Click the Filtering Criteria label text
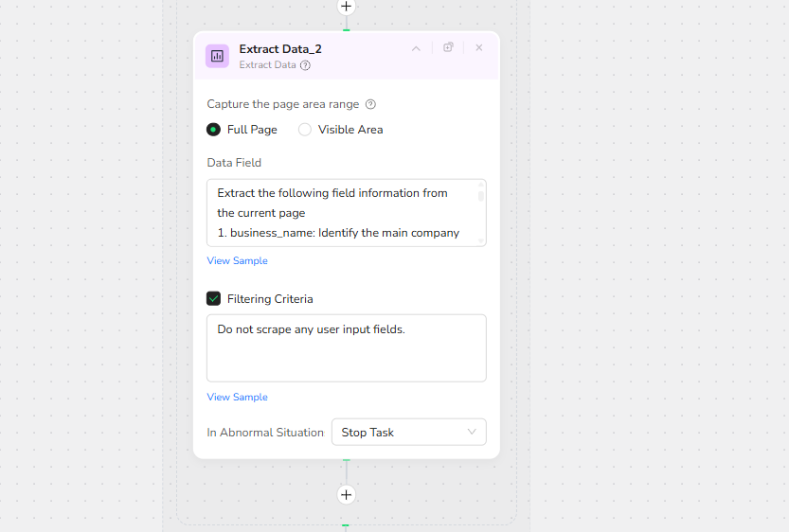Viewport: 789px width, 532px height. click(x=270, y=299)
